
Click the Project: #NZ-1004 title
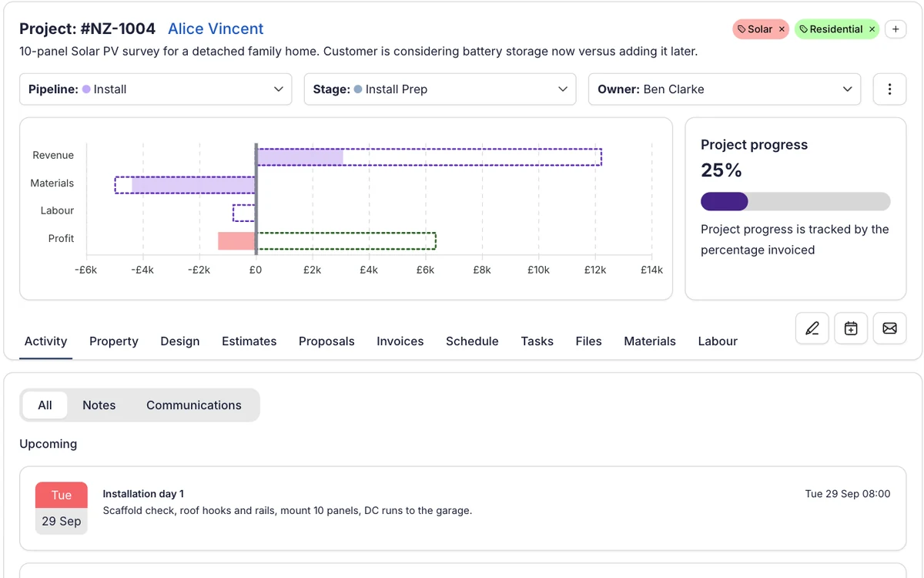(87, 29)
